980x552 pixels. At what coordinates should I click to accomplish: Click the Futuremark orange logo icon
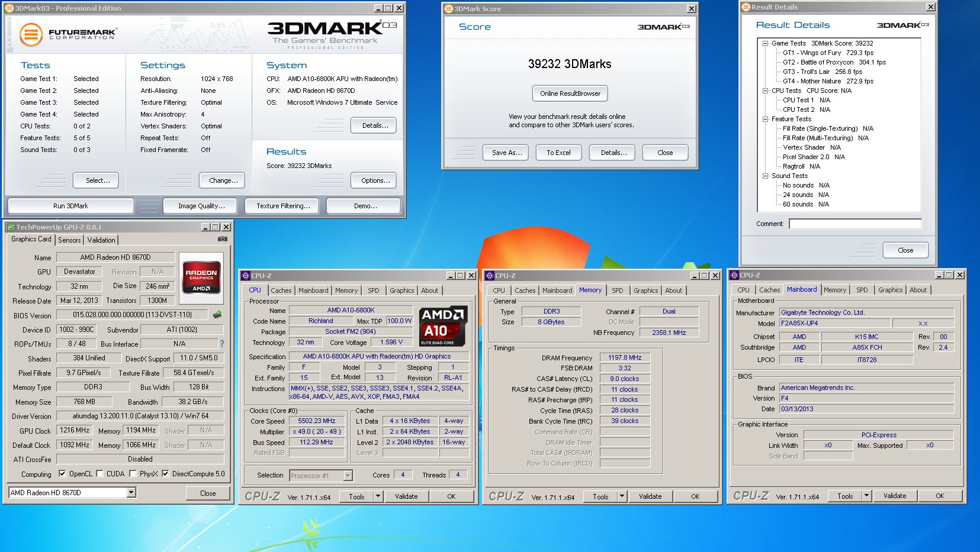(31, 34)
